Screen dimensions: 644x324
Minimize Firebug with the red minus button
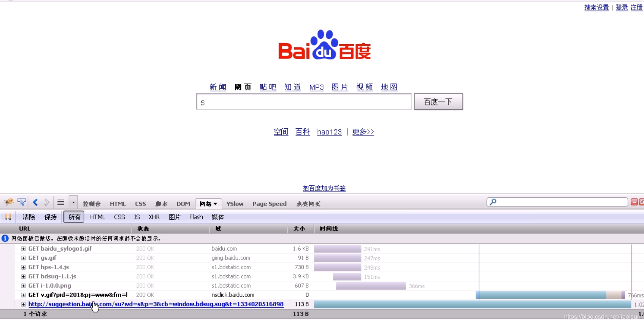[x=634, y=202]
